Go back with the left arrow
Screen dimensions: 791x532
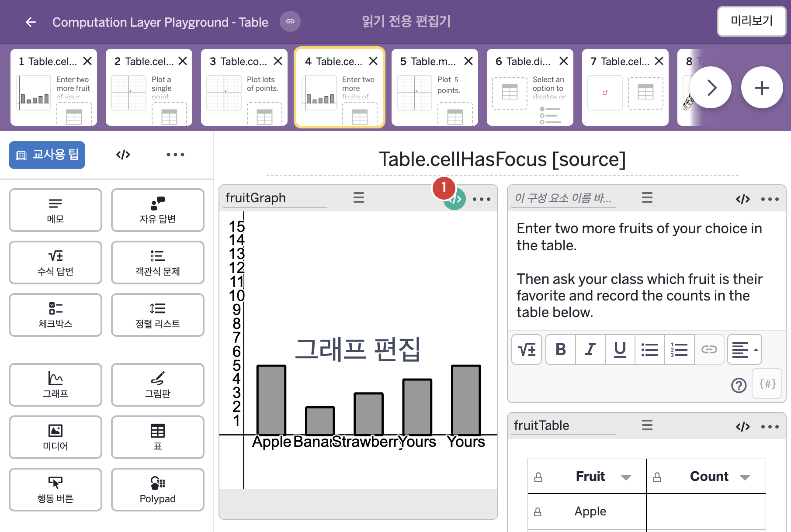[31, 22]
